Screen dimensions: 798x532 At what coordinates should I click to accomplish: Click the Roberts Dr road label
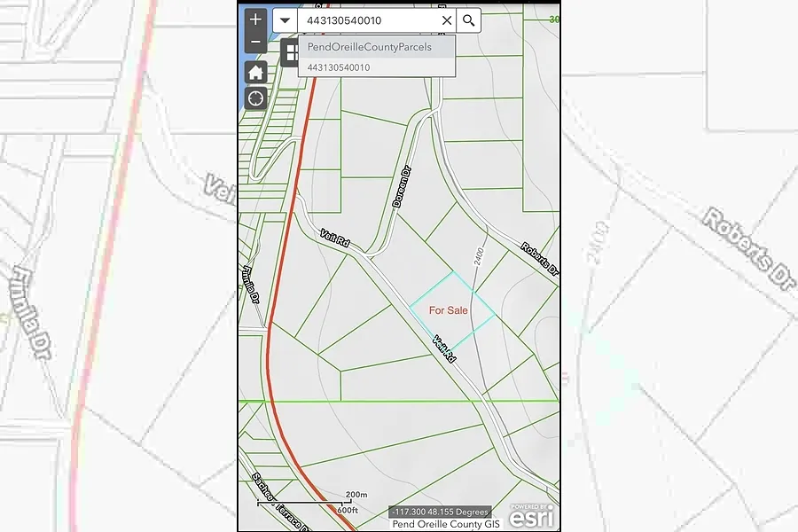[x=539, y=259]
